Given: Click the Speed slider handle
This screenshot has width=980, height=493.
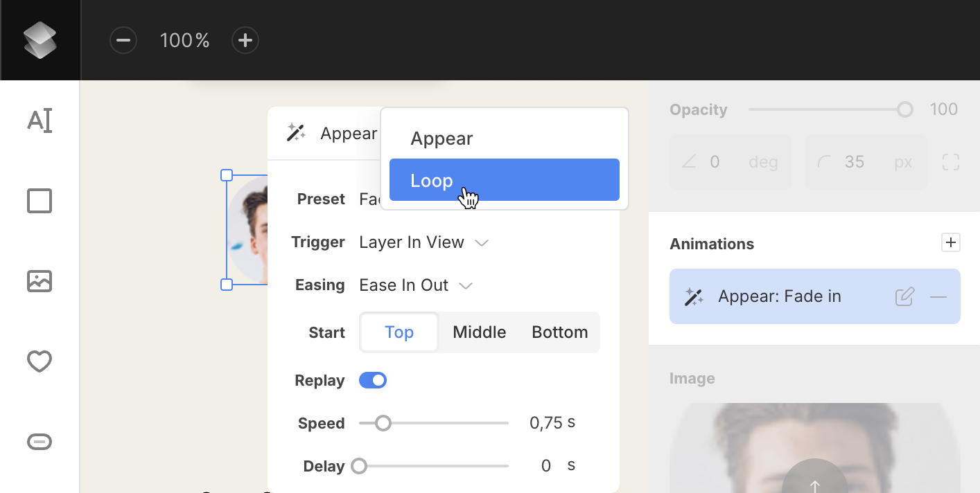Looking at the screenshot, I should [383, 423].
